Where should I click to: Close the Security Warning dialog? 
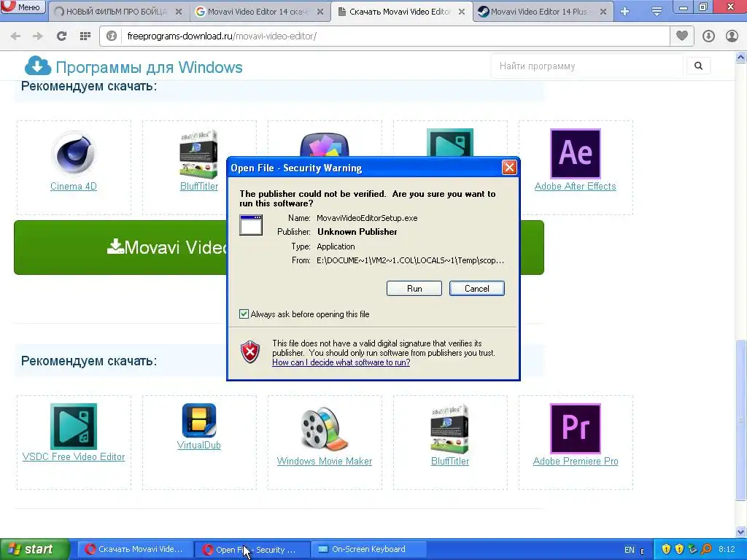pyautogui.click(x=509, y=167)
